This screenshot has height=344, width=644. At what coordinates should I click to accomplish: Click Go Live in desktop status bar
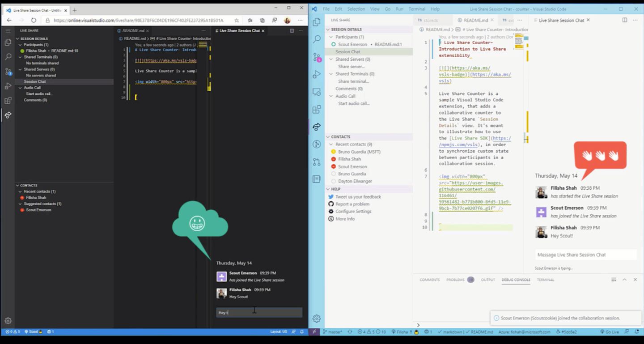[x=609, y=332]
